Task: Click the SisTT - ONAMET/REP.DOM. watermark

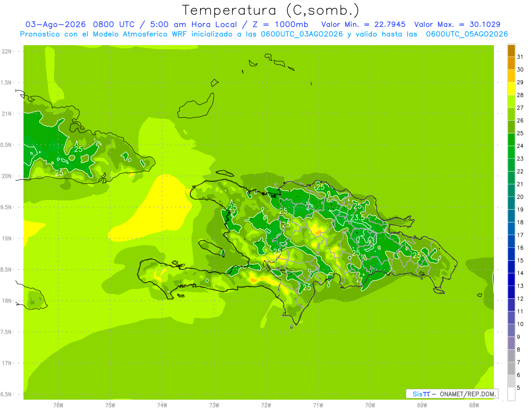Action: (452, 394)
